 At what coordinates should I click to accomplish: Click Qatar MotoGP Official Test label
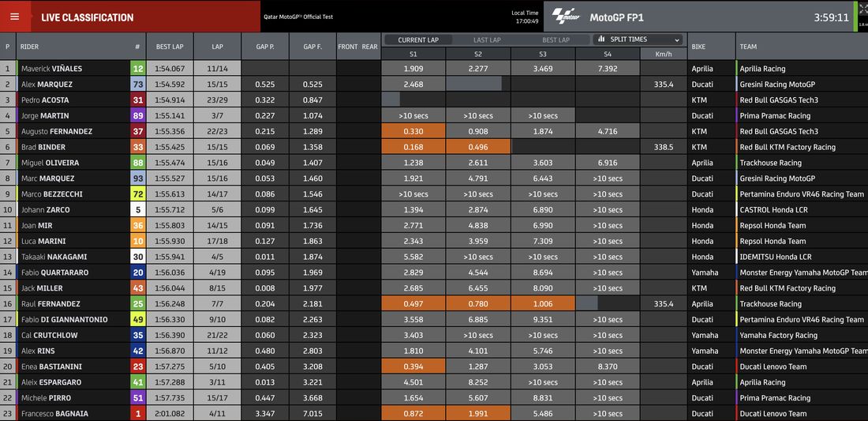(x=298, y=17)
